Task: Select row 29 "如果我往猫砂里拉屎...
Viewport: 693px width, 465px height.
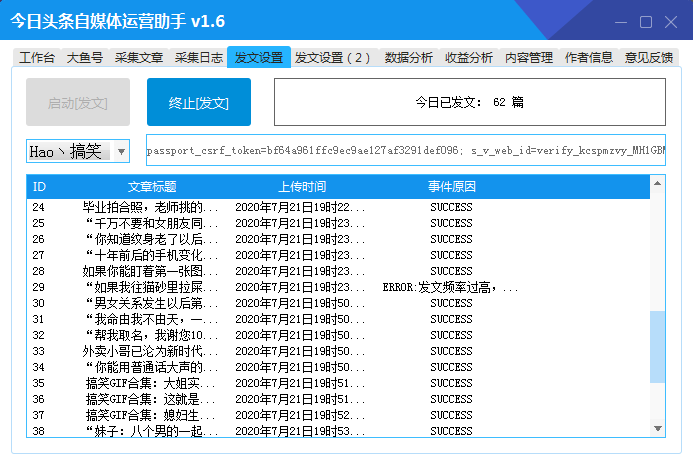Action: [338, 287]
